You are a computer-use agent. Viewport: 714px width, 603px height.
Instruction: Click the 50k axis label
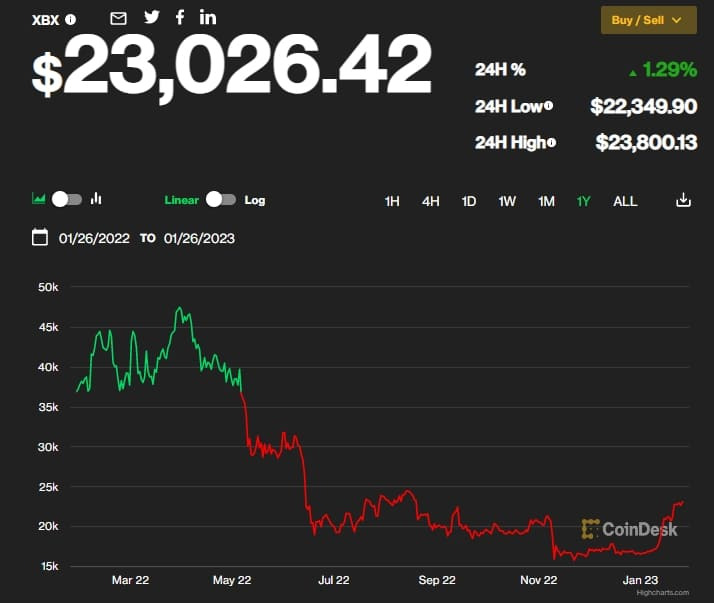48,287
